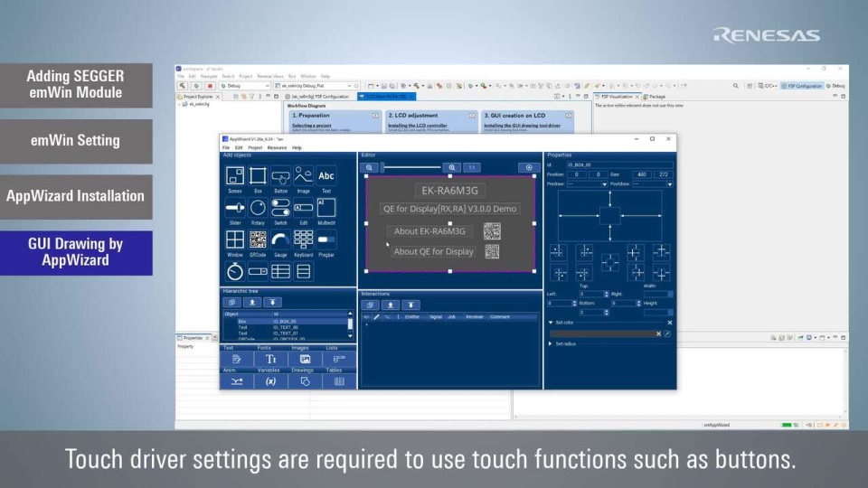This screenshot has height=488, width=868.
Task: Open the Drawings resource manager
Action: pyautogui.click(x=305, y=381)
